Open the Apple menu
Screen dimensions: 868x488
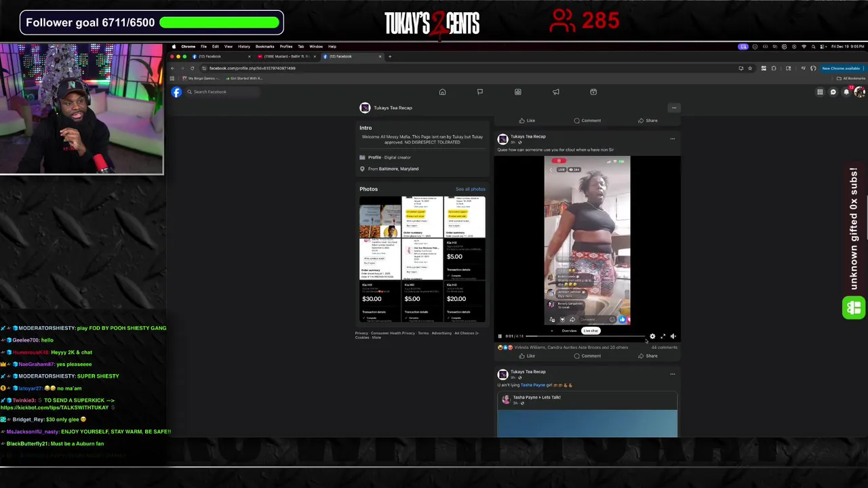(174, 47)
